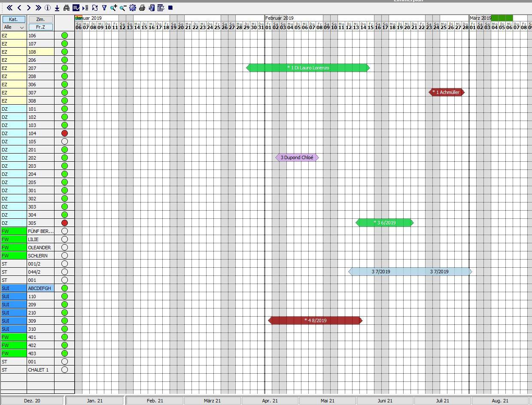This screenshot has height=405, width=532.
Task: Toggle status circle for ST CHALET 1
Action: [x=64, y=370]
